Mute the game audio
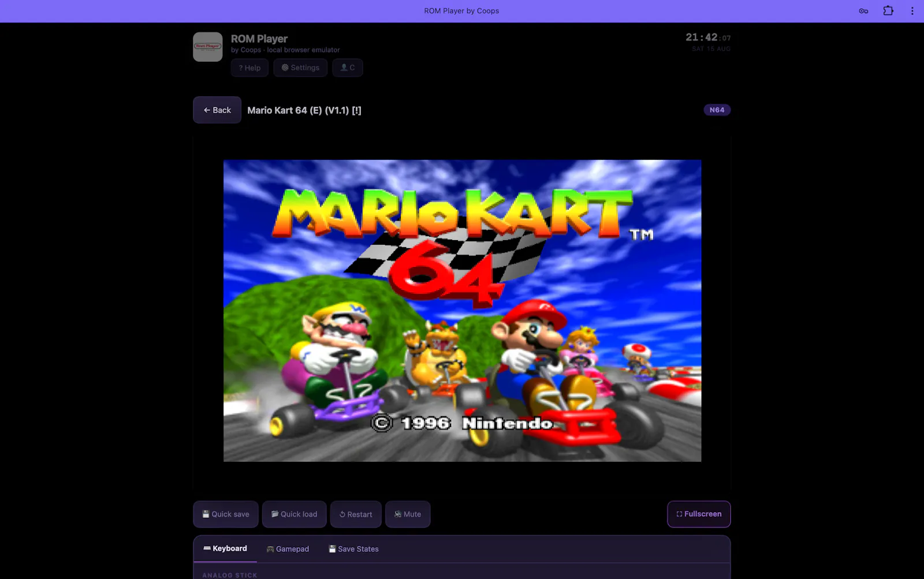This screenshot has height=579, width=924. [x=408, y=514]
